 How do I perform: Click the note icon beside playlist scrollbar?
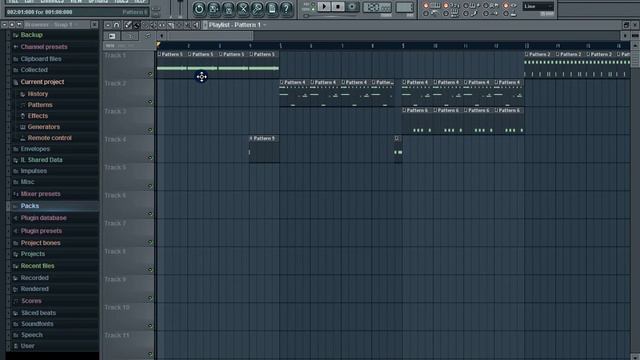click(x=147, y=36)
